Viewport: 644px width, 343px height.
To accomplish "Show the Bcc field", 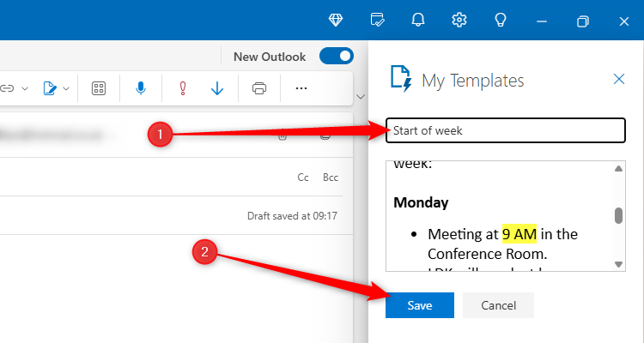I will click(x=331, y=178).
